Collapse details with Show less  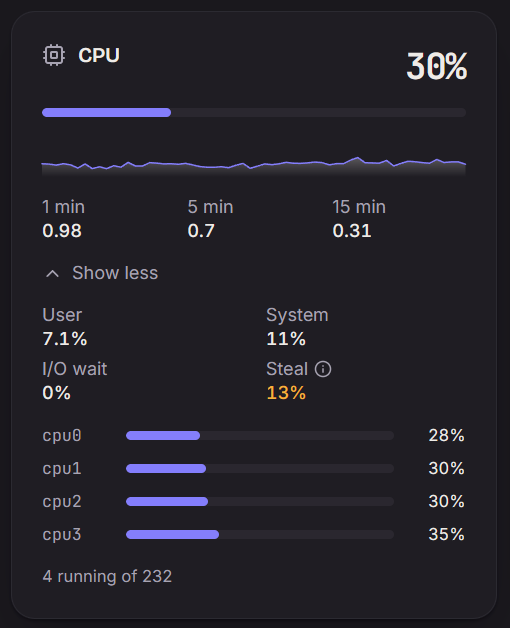(102, 273)
